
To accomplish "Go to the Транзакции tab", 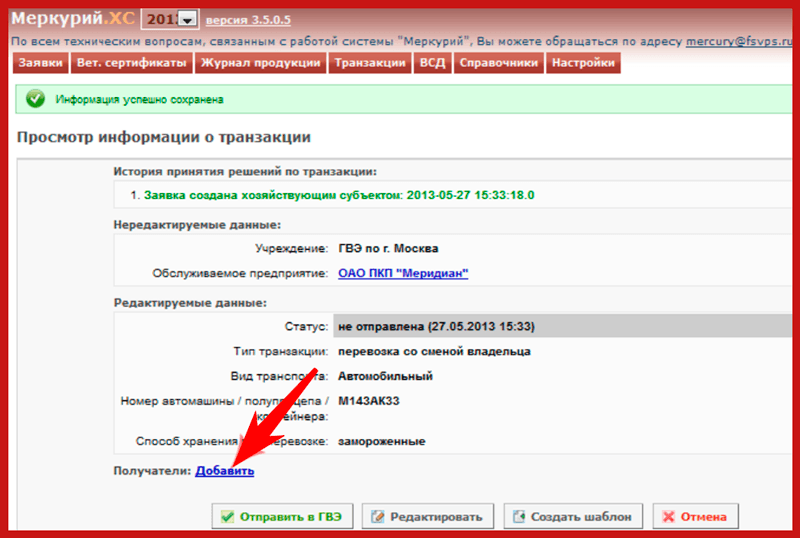I will (x=370, y=63).
